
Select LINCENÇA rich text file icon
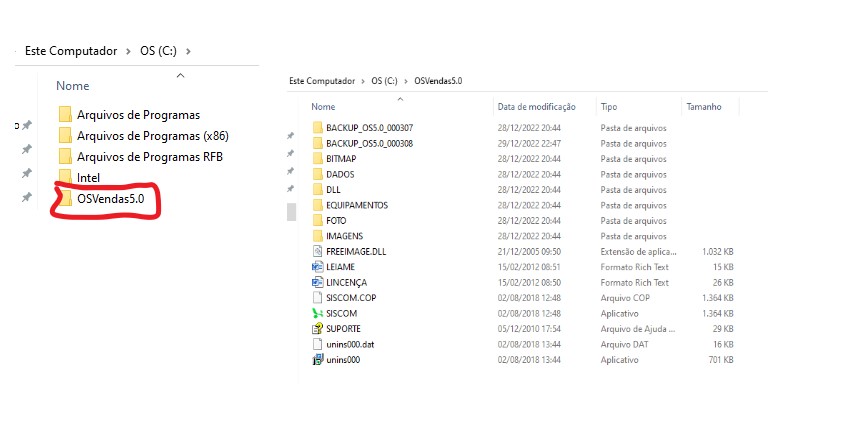click(x=317, y=282)
